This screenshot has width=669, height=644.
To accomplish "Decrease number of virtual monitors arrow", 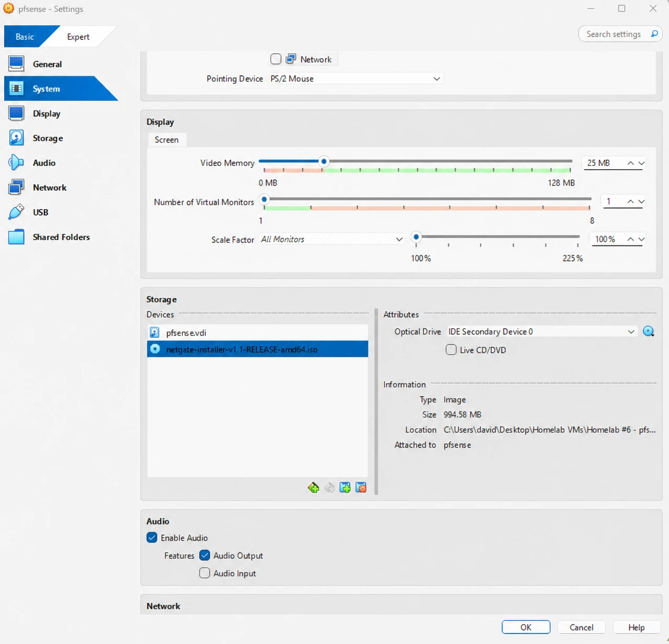I will click(641, 202).
